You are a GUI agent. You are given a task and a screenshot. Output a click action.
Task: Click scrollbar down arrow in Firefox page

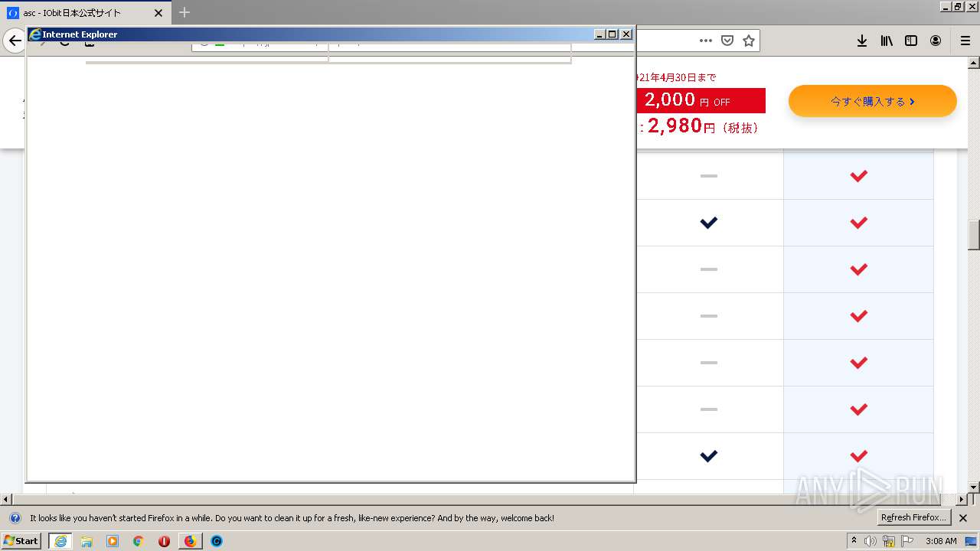pos(974,487)
